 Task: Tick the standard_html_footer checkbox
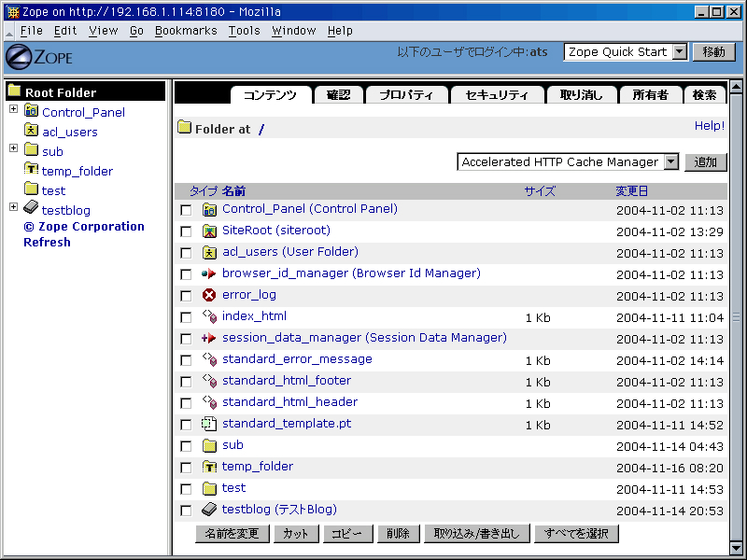pyautogui.click(x=186, y=382)
